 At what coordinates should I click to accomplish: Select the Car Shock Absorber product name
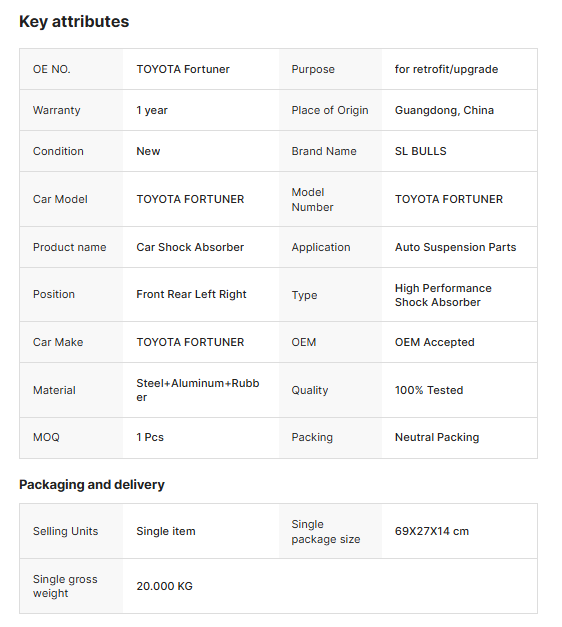(190, 247)
